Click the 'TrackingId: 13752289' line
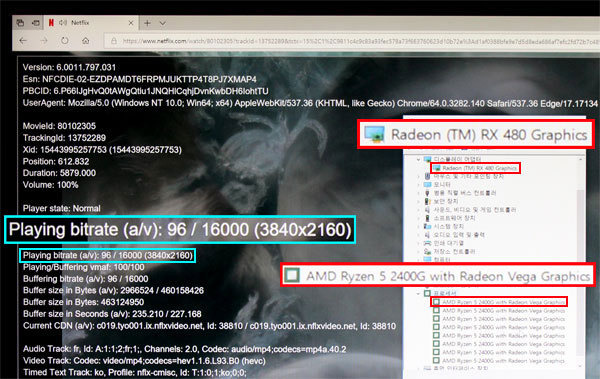Image resolution: width=600 pixels, height=379 pixels. (64, 138)
